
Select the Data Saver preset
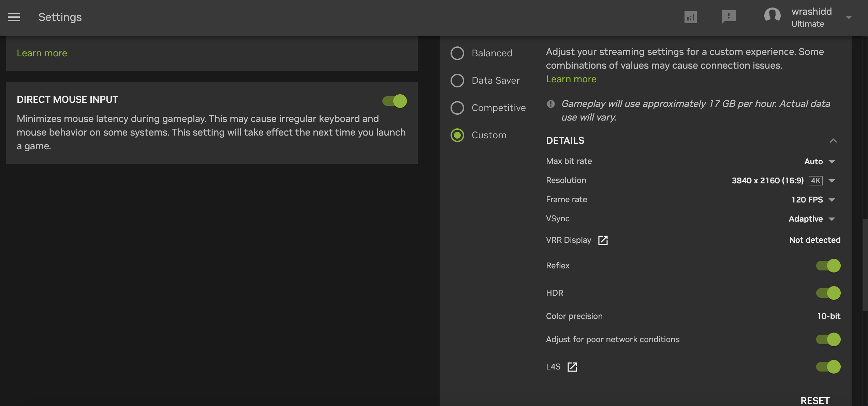(457, 81)
